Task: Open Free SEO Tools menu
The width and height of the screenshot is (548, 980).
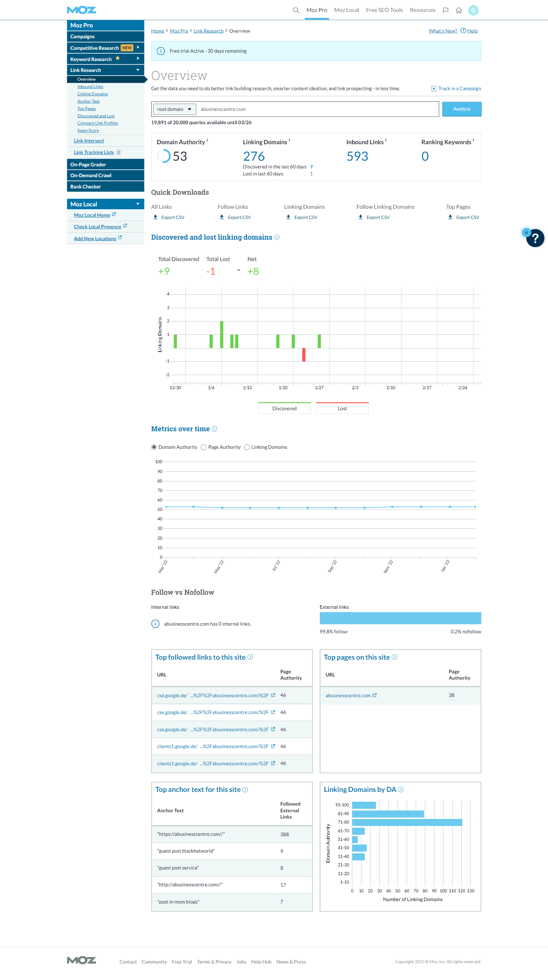Action: (384, 10)
